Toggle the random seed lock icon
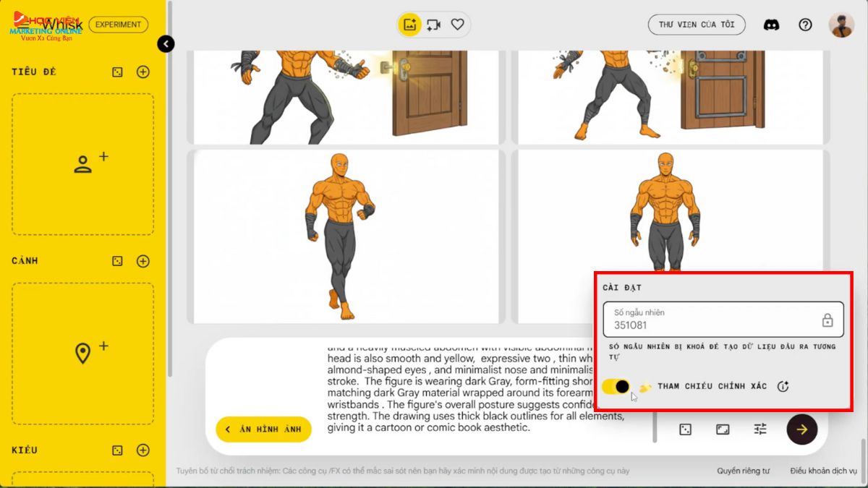Viewport: 868px width, 488px height. click(x=827, y=320)
